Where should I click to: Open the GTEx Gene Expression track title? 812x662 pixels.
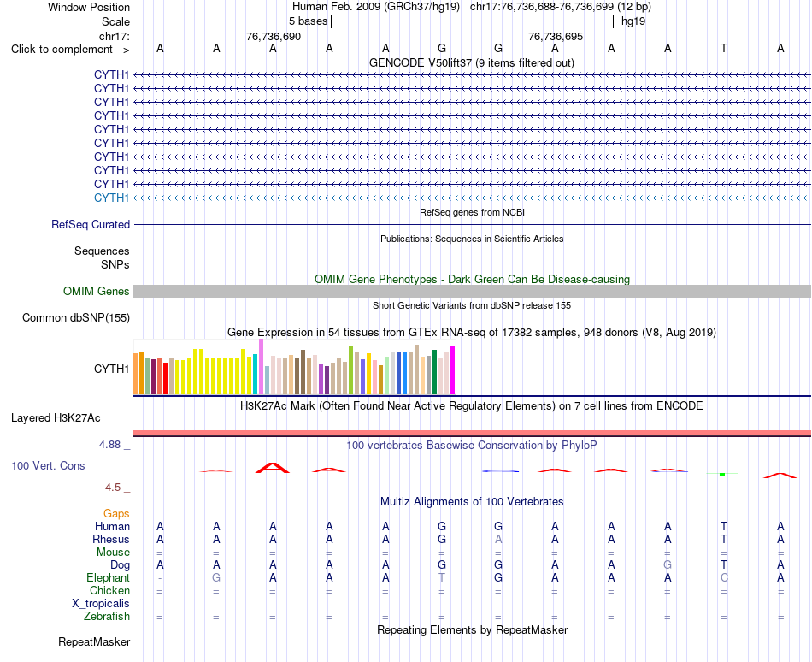(x=472, y=332)
